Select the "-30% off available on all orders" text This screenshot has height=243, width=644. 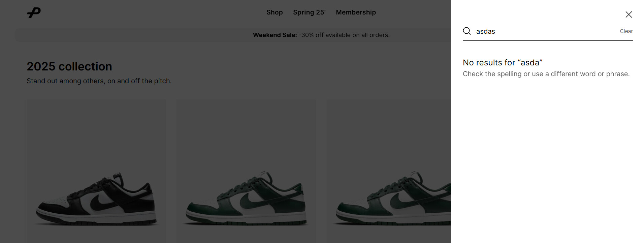coord(344,35)
